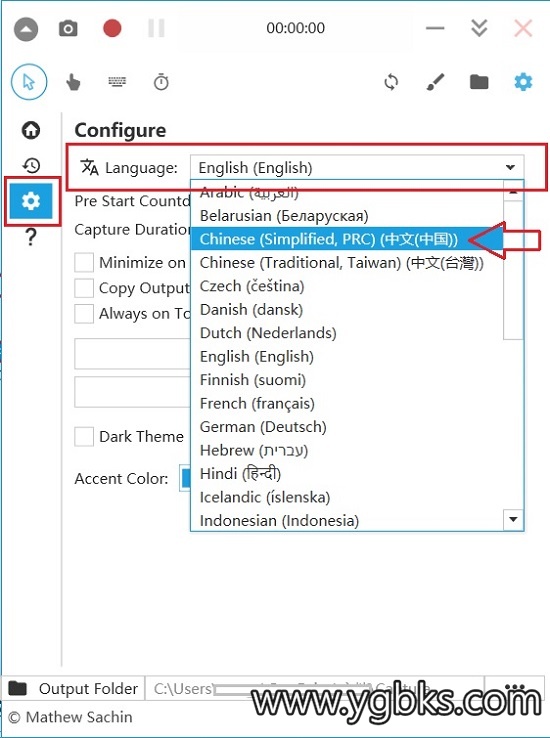Click the refresh arrows icon
Screen dimensions: 550x738
(x=391, y=82)
